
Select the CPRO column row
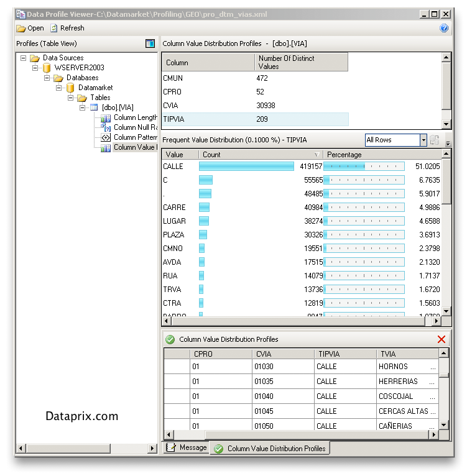pos(255,92)
